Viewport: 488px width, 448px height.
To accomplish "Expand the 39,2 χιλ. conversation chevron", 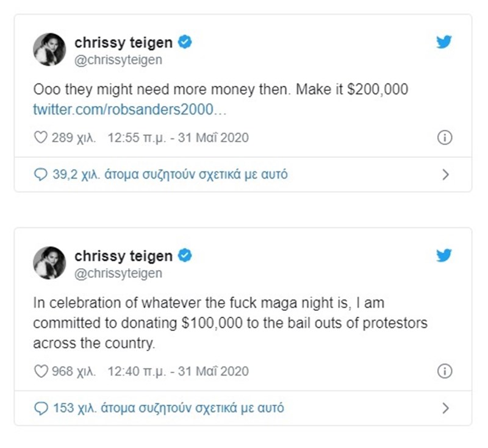I will coord(445,175).
